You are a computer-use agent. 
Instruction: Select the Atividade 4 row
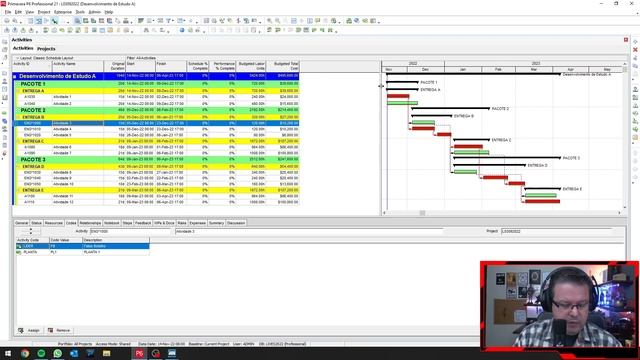pyautogui.click(x=156, y=129)
